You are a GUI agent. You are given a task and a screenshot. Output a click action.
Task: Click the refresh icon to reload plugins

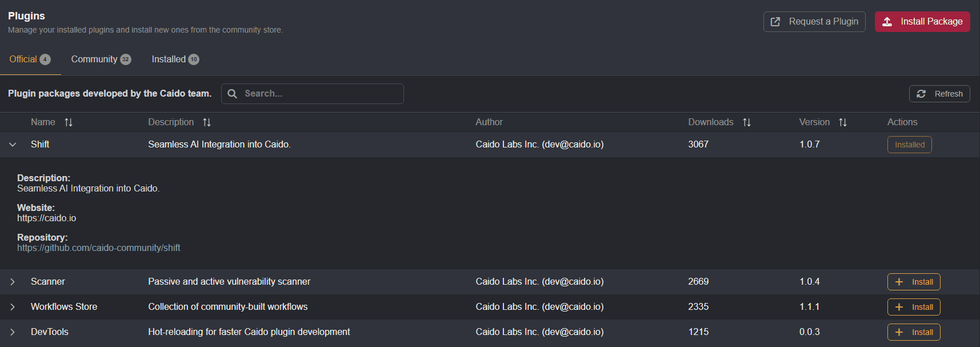(x=922, y=93)
